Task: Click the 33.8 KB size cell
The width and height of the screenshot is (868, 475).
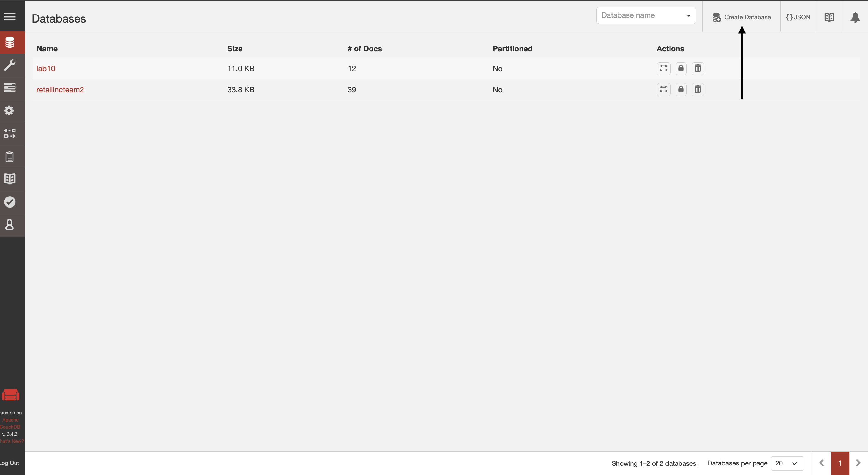Action: (241, 90)
